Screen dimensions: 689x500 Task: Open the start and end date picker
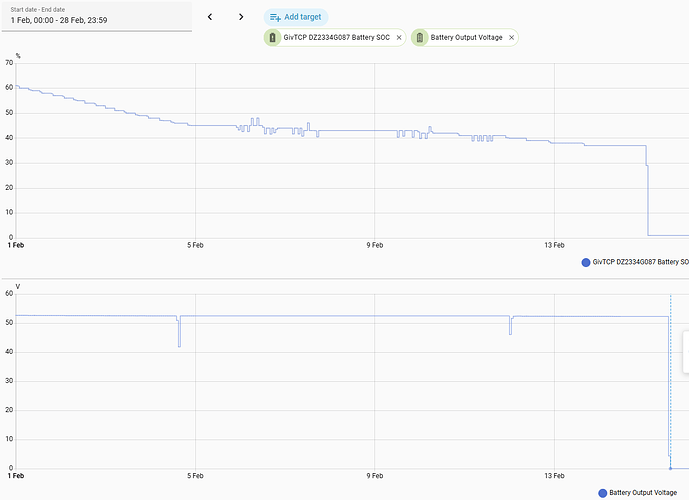(x=97, y=16)
